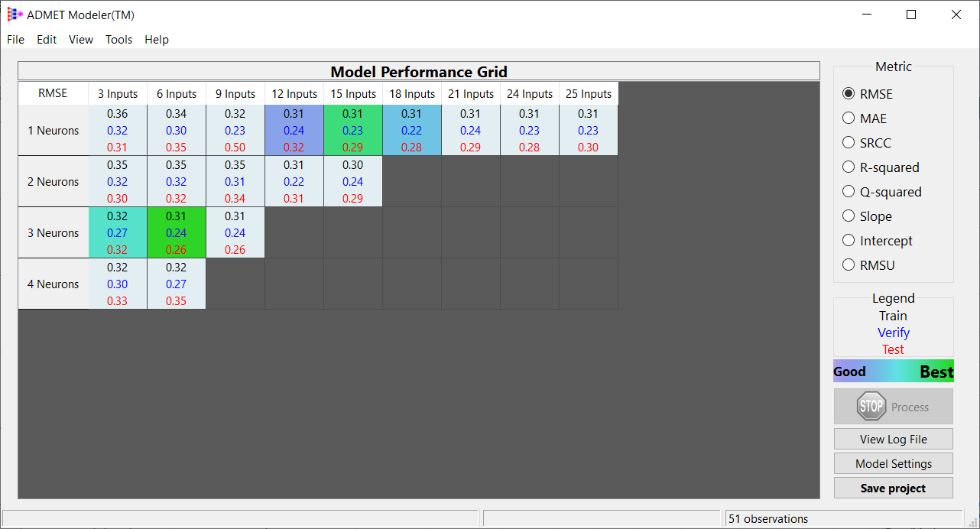Open the File menu
The height and width of the screenshot is (529, 980).
pyautogui.click(x=15, y=40)
